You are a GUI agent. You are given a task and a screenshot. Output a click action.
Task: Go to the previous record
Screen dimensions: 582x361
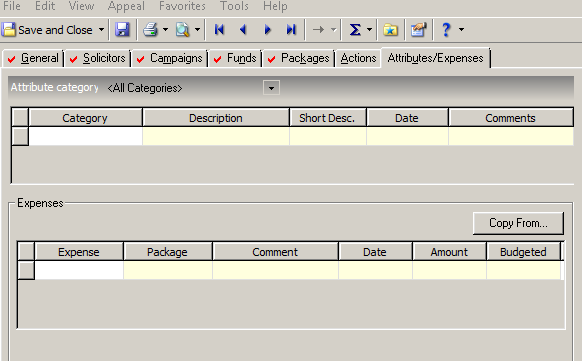243,30
